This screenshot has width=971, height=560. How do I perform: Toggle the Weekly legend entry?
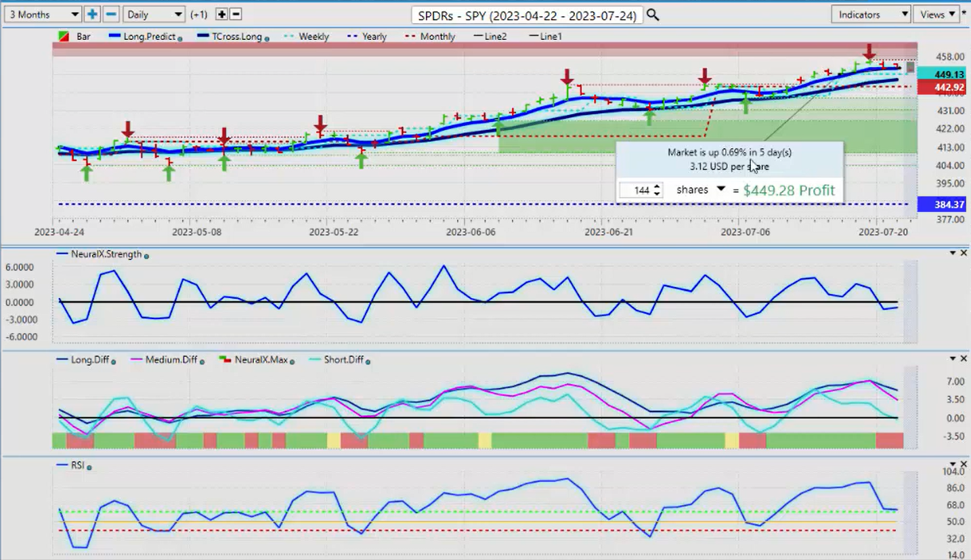(x=314, y=37)
